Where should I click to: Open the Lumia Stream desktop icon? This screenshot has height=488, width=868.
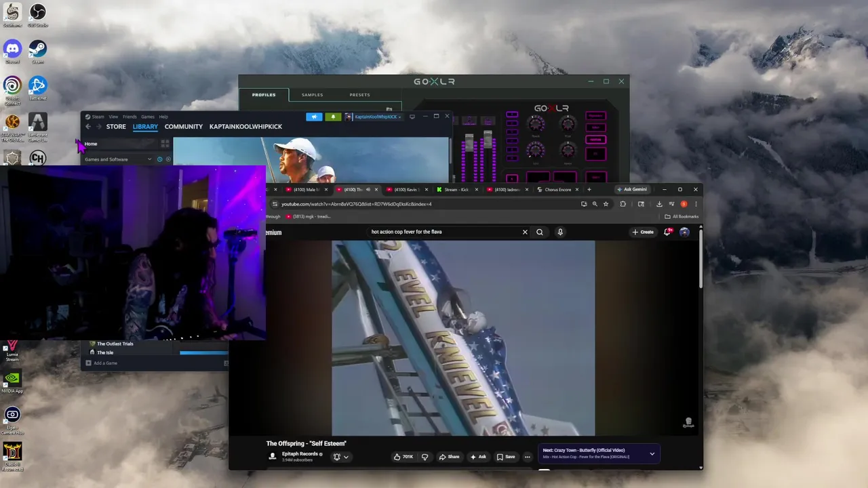pos(12,352)
